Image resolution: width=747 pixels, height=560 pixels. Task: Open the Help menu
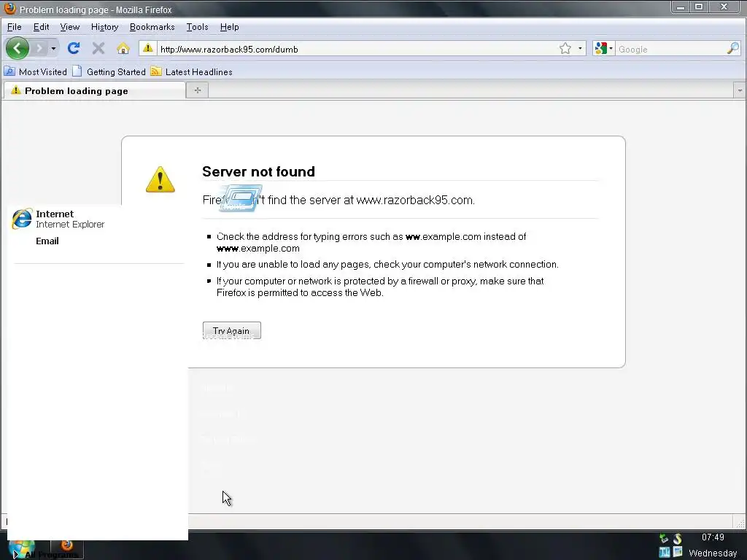[229, 27]
